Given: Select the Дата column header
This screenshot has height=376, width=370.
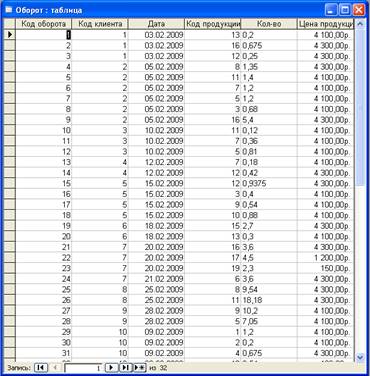Looking at the screenshot, I should 156,24.
